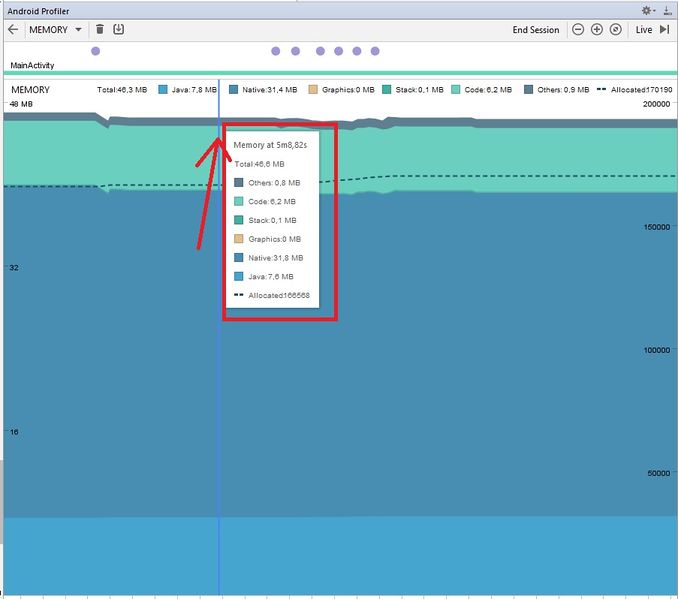The width and height of the screenshot is (678, 599).
Task: Click the 150000 right axis label
Action: [657, 227]
